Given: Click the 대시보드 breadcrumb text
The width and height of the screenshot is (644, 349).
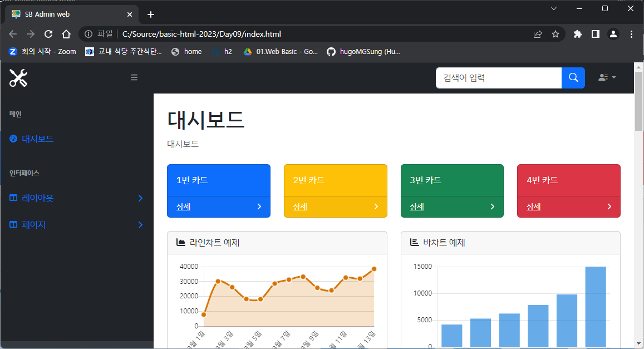Looking at the screenshot, I should [x=183, y=144].
